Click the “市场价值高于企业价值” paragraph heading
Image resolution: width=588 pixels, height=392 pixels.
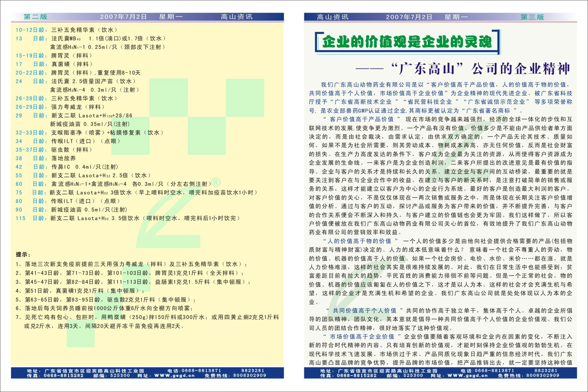(362, 337)
